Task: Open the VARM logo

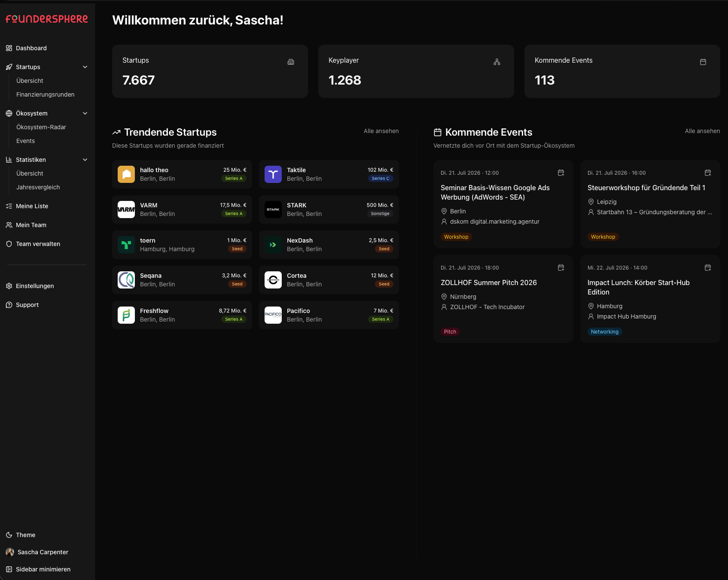Action: (x=126, y=210)
